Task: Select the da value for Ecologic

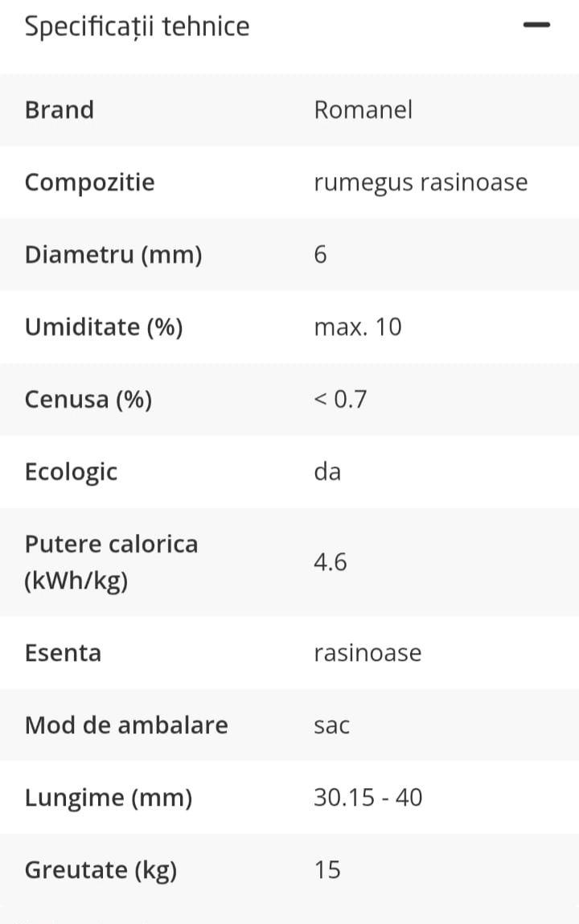Action: click(x=327, y=471)
